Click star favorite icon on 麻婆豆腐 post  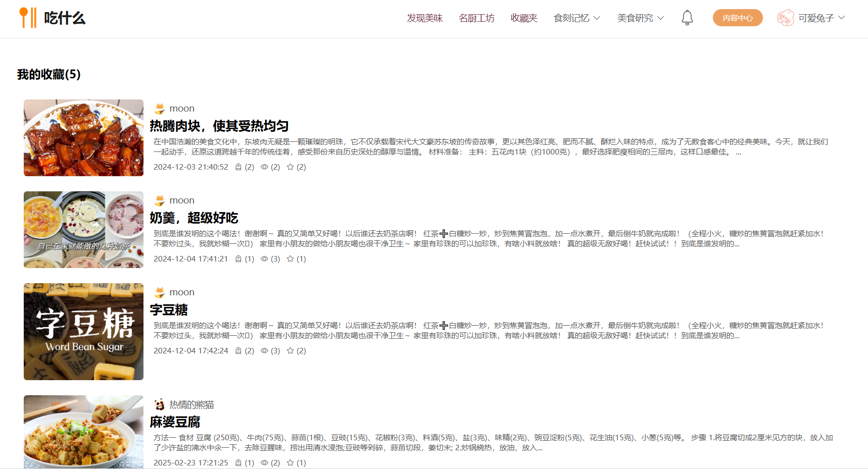coord(291,463)
